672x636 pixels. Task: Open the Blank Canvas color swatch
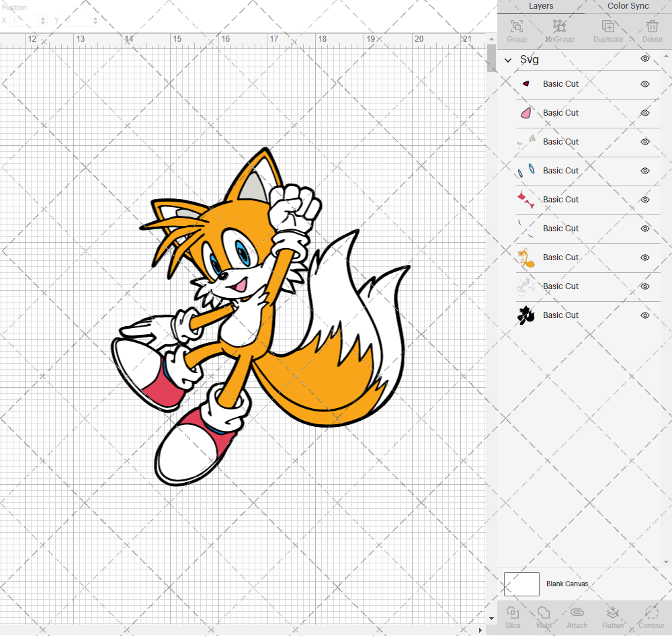[521, 584]
